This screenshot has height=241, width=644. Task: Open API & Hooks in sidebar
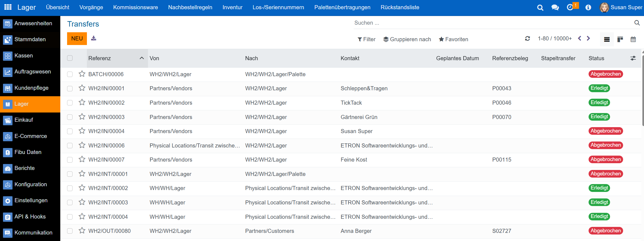tap(30, 217)
